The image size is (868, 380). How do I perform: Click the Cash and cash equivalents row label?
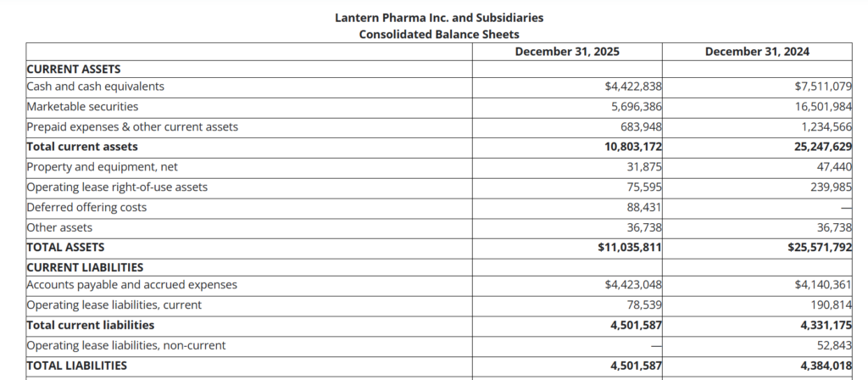(x=96, y=86)
